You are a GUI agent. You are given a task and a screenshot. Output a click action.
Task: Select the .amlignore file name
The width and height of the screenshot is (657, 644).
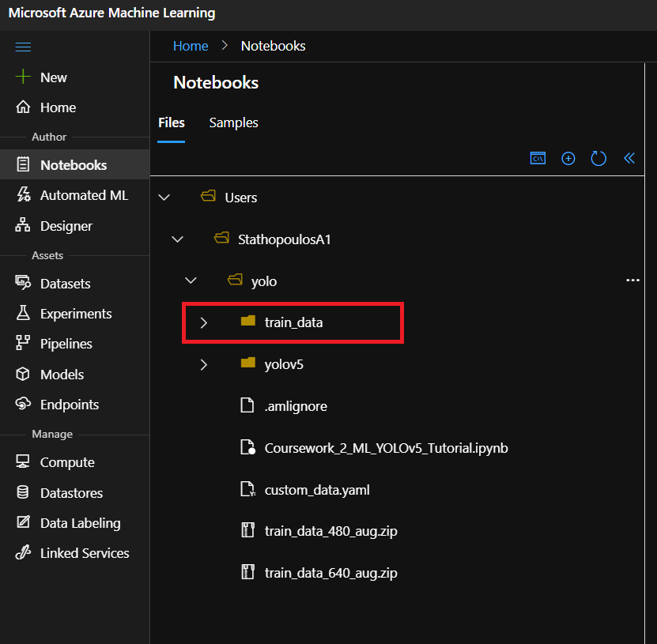pos(296,407)
